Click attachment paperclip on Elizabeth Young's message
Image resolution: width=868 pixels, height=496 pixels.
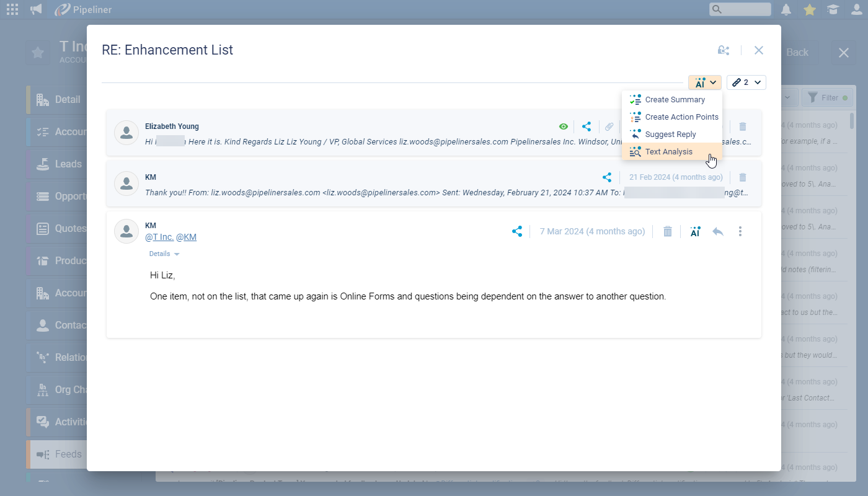(x=609, y=126)
